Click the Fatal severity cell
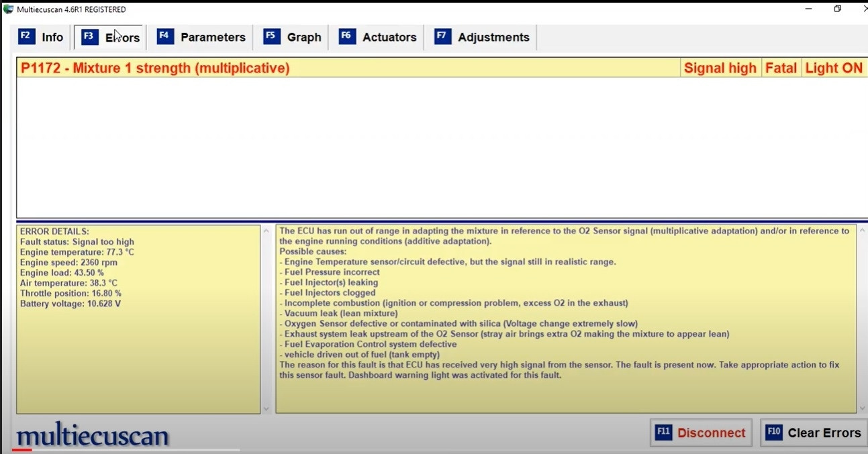 tap(781, 68)
